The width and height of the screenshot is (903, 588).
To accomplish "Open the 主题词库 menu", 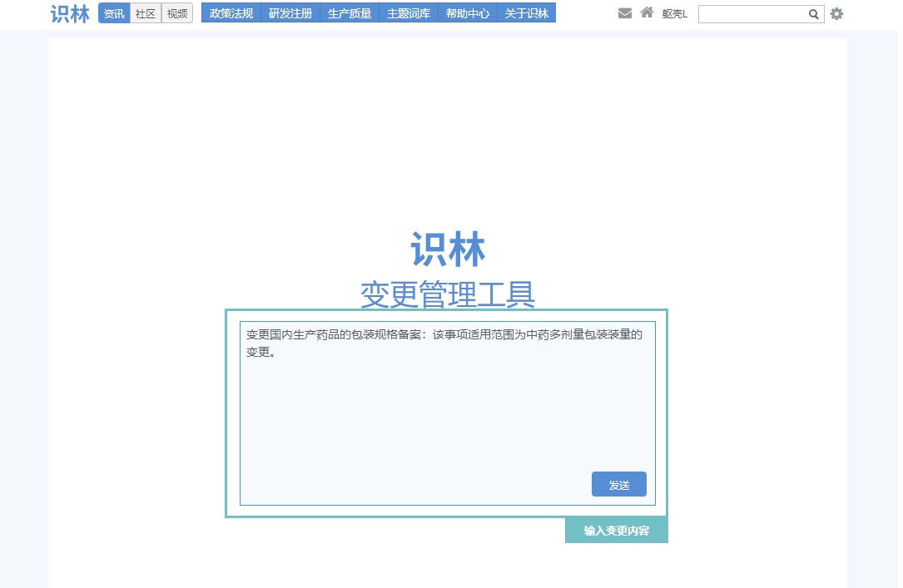I will click(x=409, y=13).
